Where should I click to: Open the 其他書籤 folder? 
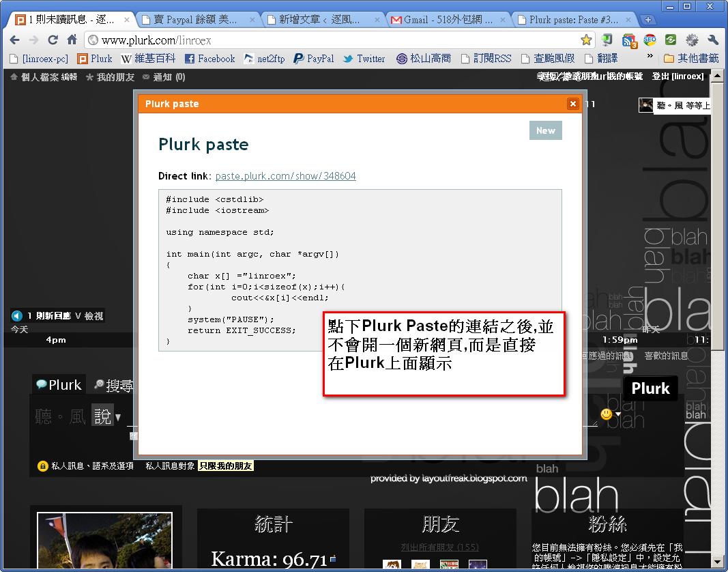click(x=691, y=59)
